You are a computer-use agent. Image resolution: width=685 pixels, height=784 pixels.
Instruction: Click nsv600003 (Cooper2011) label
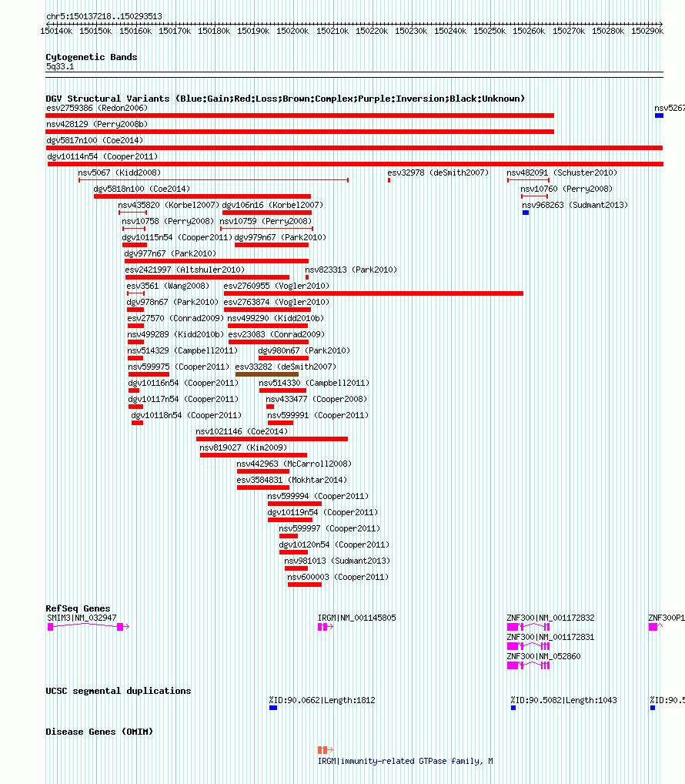click(338, 577)
